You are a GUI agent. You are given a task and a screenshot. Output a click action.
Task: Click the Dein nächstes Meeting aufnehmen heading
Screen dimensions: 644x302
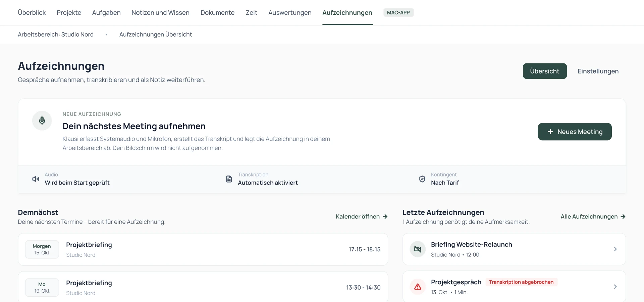pos(134,126)
